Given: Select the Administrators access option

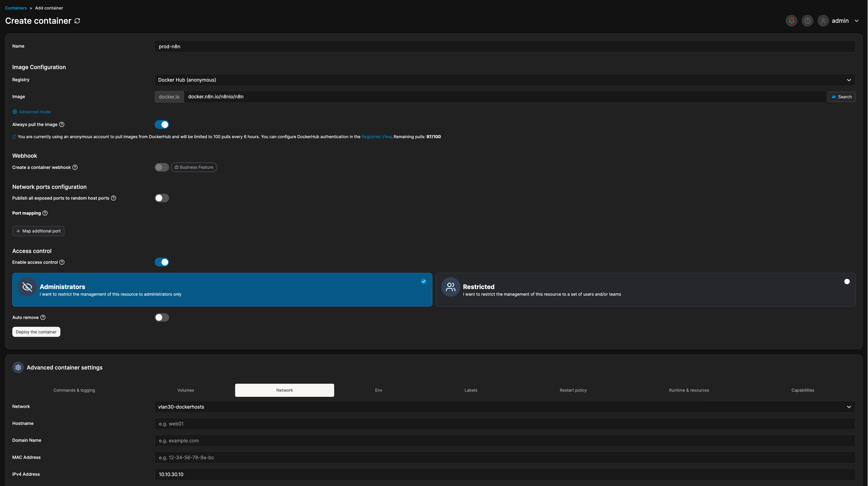Looking at the screenshot, I should 222,290.
